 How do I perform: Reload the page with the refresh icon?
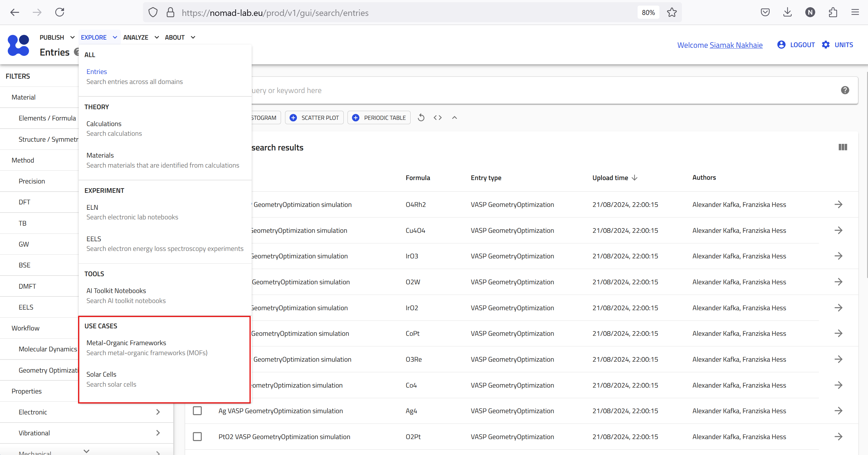(x=60, y=12)
